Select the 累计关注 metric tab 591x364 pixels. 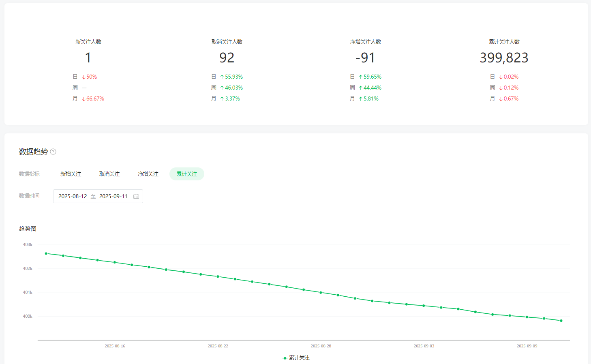pos(187,174)
